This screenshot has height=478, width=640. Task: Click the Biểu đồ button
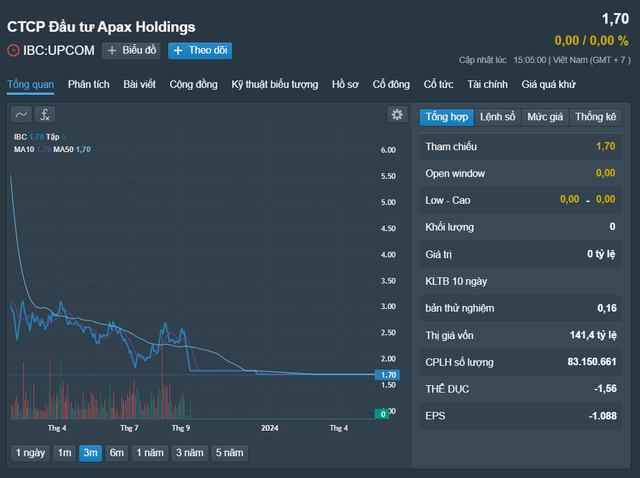coord(131,51)
